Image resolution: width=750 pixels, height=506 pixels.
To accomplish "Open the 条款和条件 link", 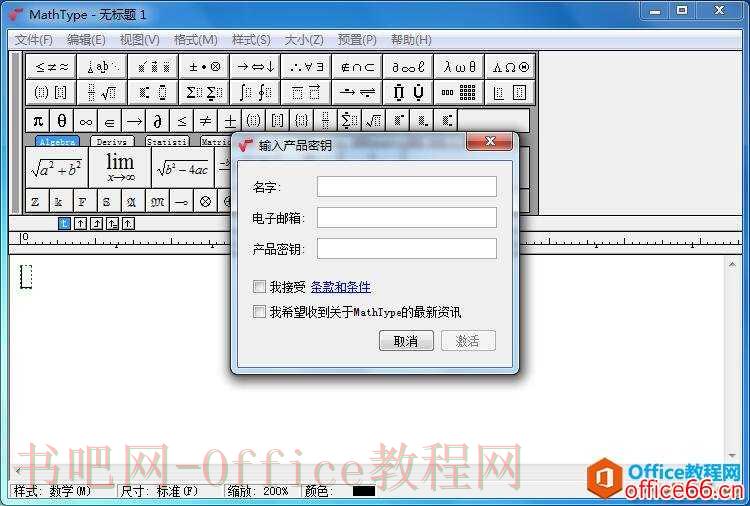I will coord(341,287).
